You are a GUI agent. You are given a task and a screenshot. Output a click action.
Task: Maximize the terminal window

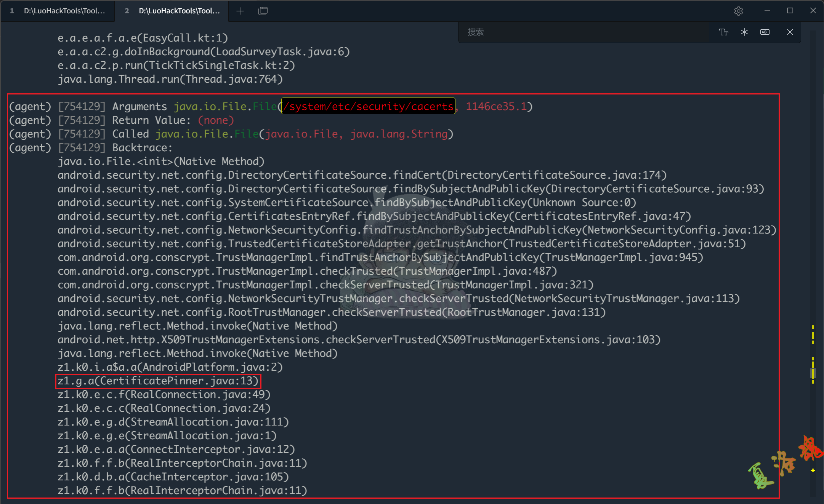(x=790, y=11)
